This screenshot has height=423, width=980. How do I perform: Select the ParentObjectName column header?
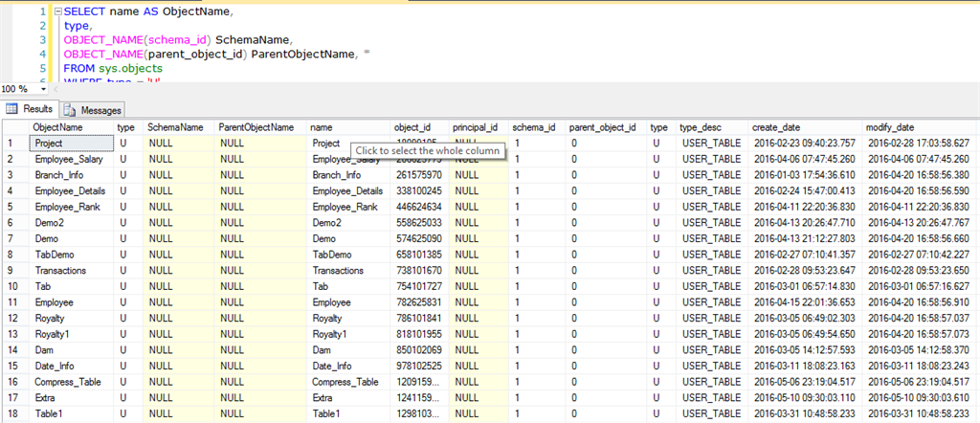pos(256,127)
